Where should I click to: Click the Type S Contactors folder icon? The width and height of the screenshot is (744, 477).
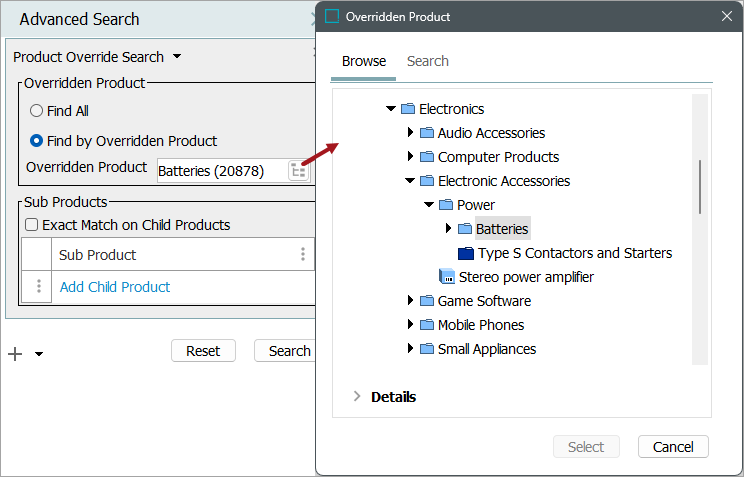[465, 253]
